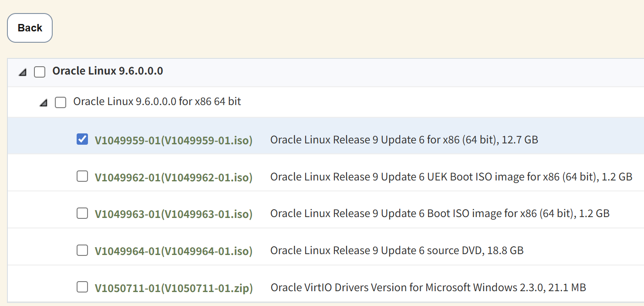Tick the V1049963-01 Boot ISO checkbox
The height and width of the screenshot is (306, 644).
[82, 213]
